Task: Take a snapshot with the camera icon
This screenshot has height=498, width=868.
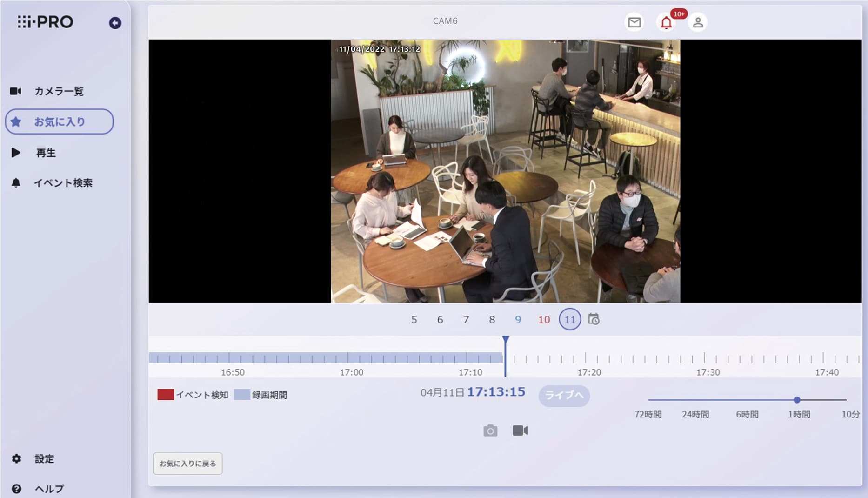Action: 490,431
